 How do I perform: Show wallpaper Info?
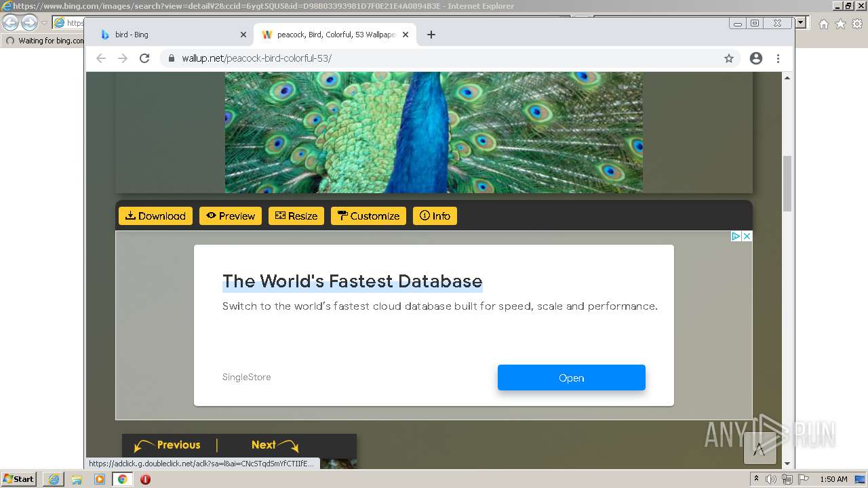point(435,216)
